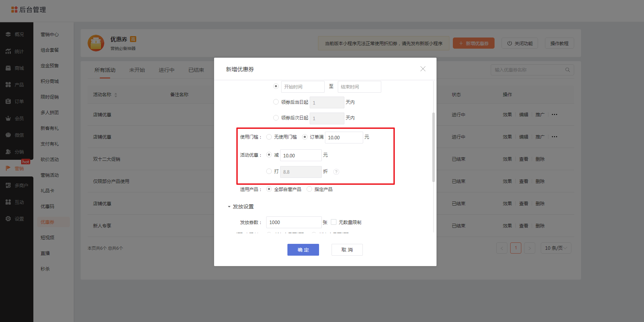Viewport: 644px width, 322px height.
Task: Open 短视频 submenu item
Action: pyautogui.click(x=47, y=238)
